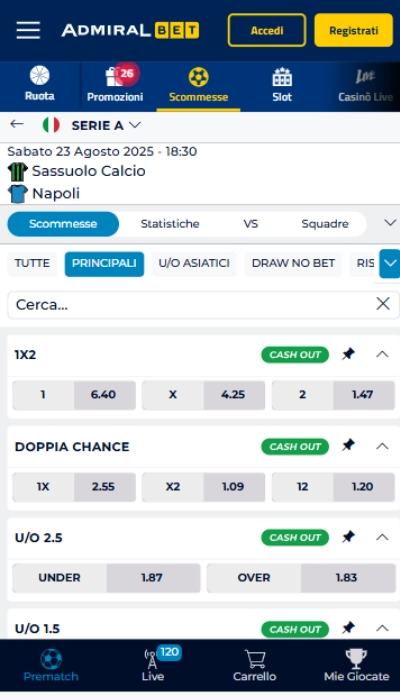Open the hamburger menu
400x700 pixels.
pos(28,30)
